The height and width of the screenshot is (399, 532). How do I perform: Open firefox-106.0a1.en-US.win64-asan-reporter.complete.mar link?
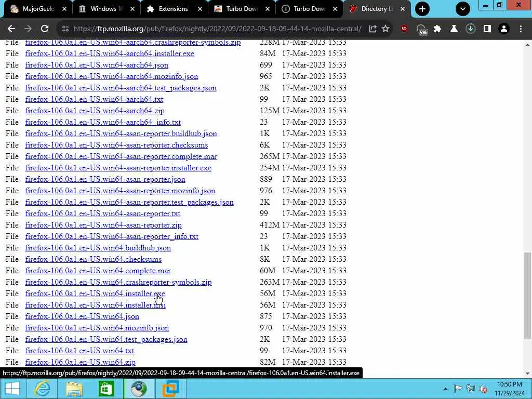coord(121,156)
